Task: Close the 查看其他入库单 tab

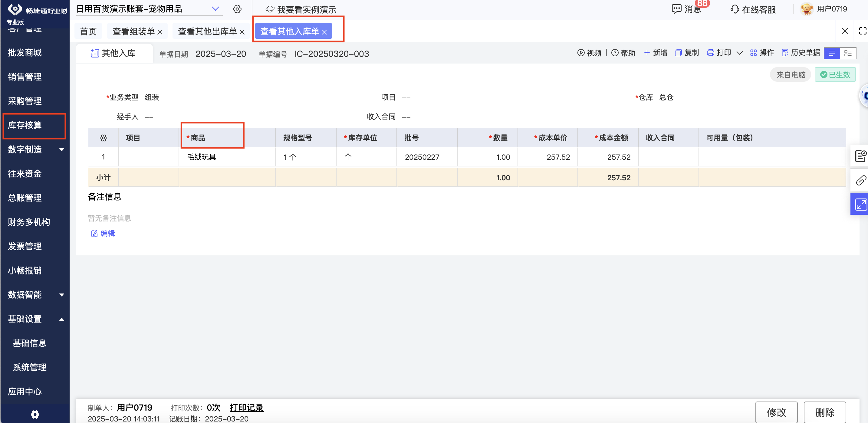Action: pyautogui.click(x=324, y=32)
